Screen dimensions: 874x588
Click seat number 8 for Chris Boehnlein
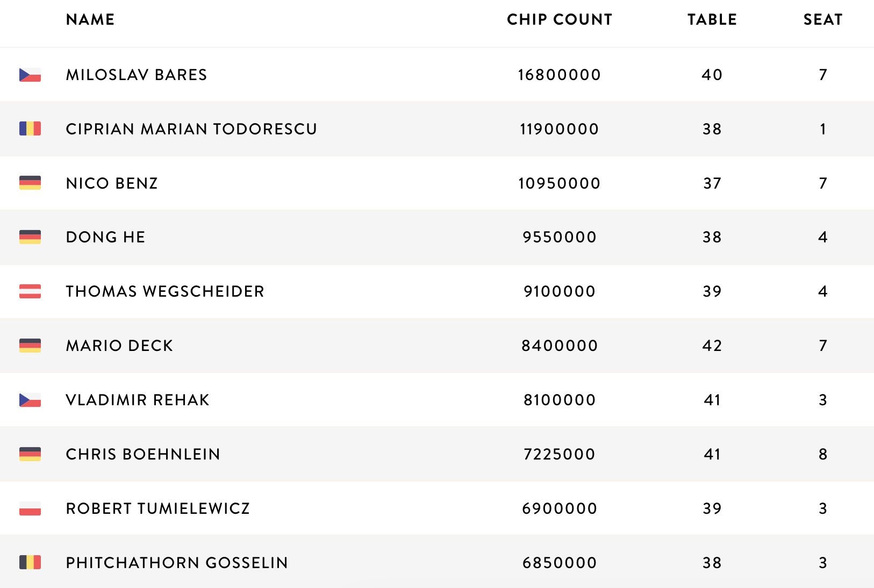823,454
